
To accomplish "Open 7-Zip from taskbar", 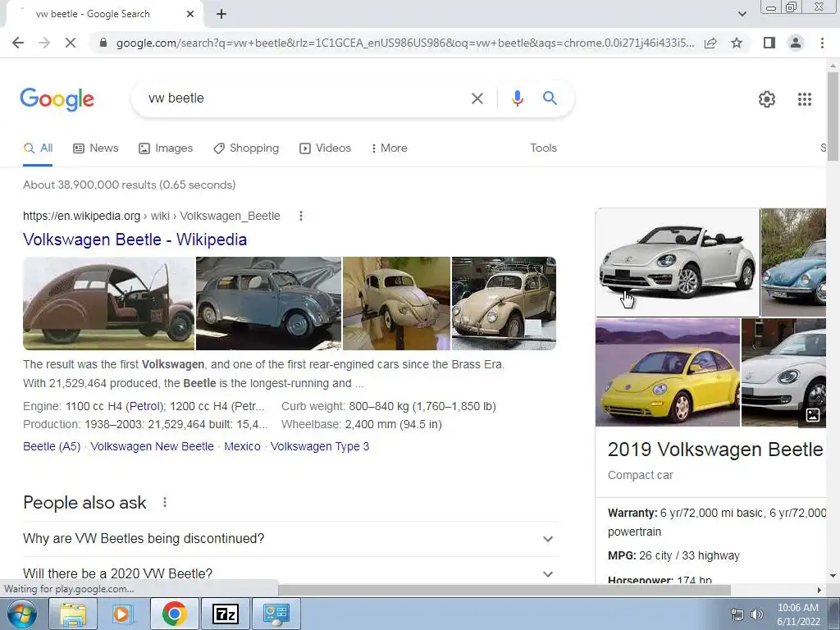I will coord(225,614).
